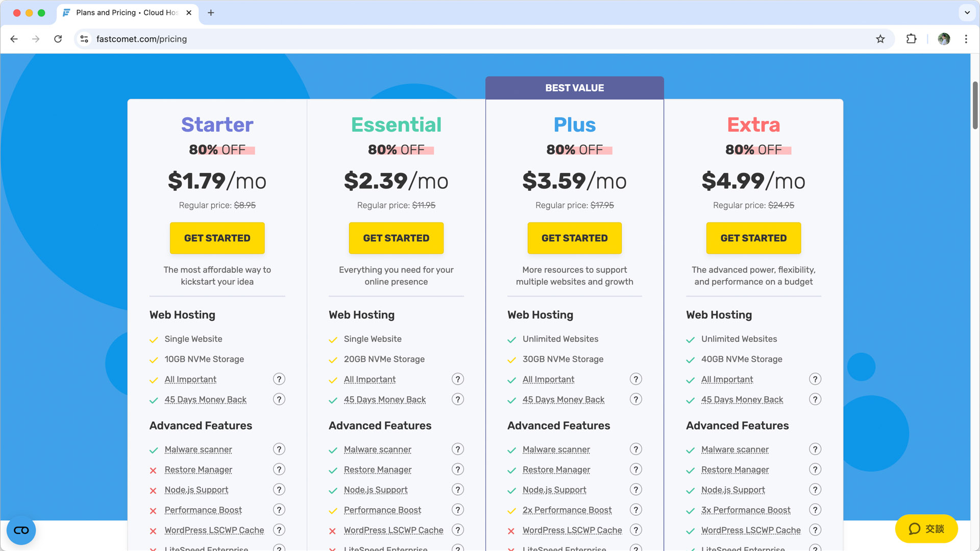The height and width of the screenshot is (551, 980).
Task: Bookmark this page with the star icon
Action: point(880,39)
